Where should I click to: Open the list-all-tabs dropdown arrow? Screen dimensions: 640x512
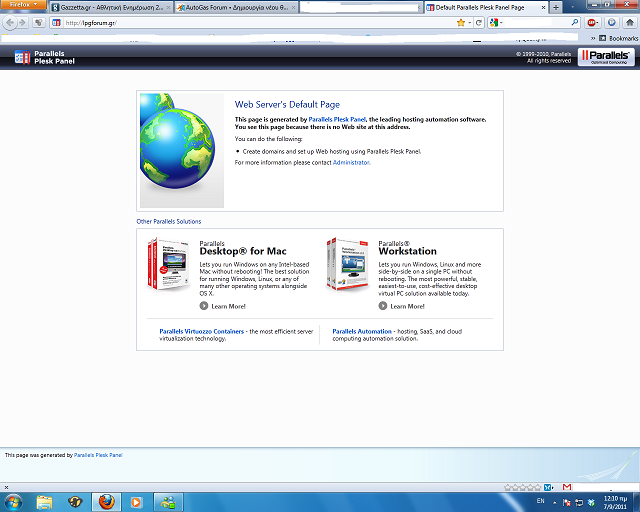click(x=572, y=7)
